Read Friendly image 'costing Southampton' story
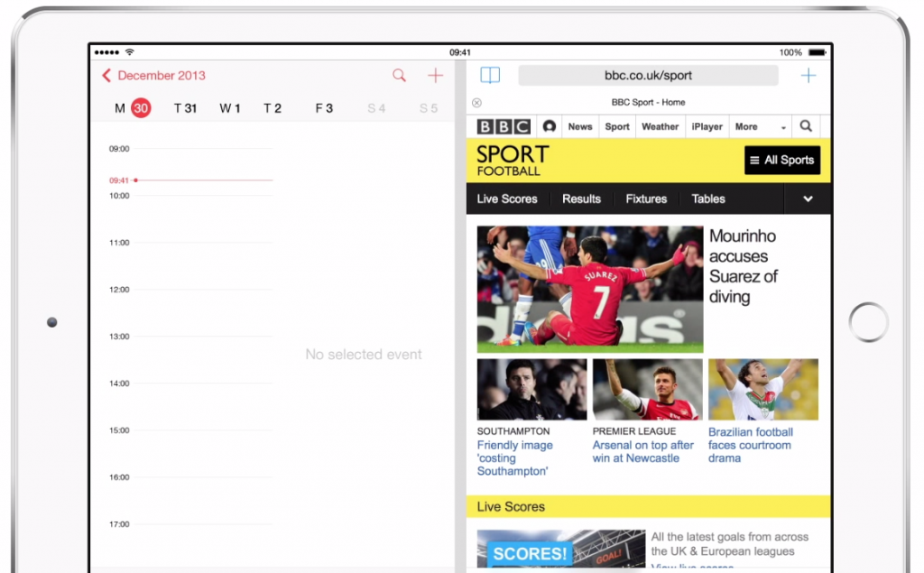Viewport: 924px width, 573px height. click(x=515, y=458)
